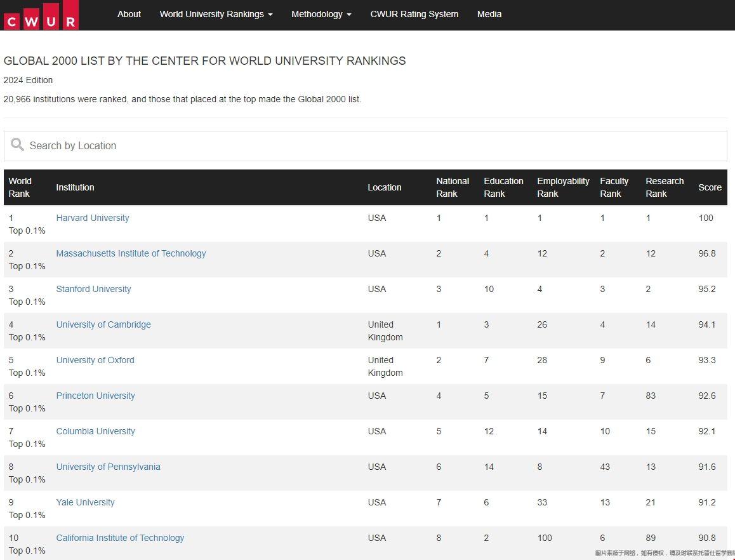Click Princeton's score 92.6
This screenshot has width=735, height=560.
(x=707, y=396)
